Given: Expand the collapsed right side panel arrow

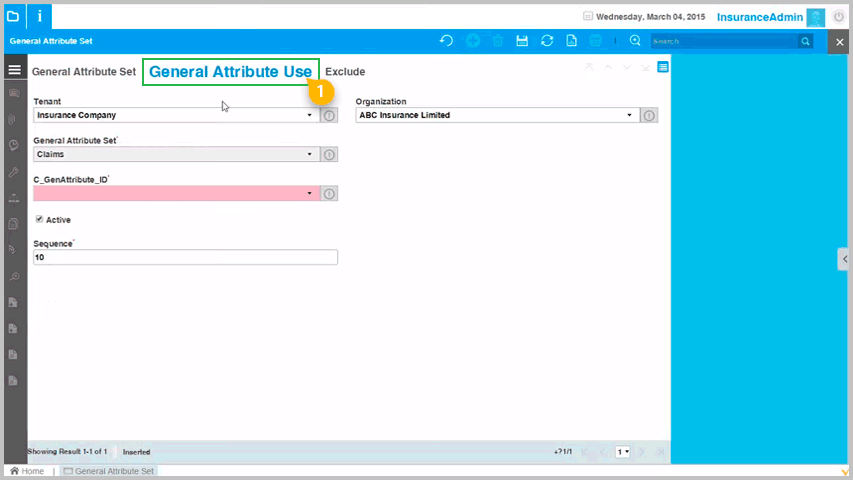Looking at the screenshot, I should [843, 259].
